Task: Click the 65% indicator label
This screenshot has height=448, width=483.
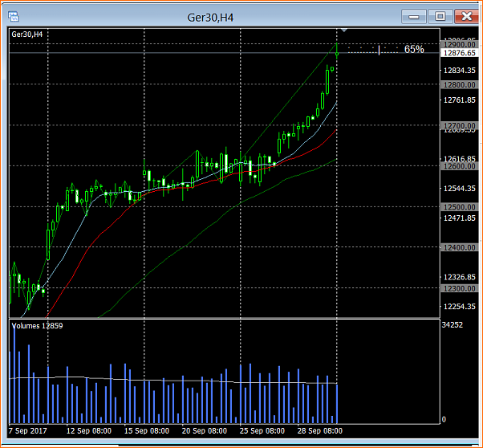Action: (x=414, y=49)
